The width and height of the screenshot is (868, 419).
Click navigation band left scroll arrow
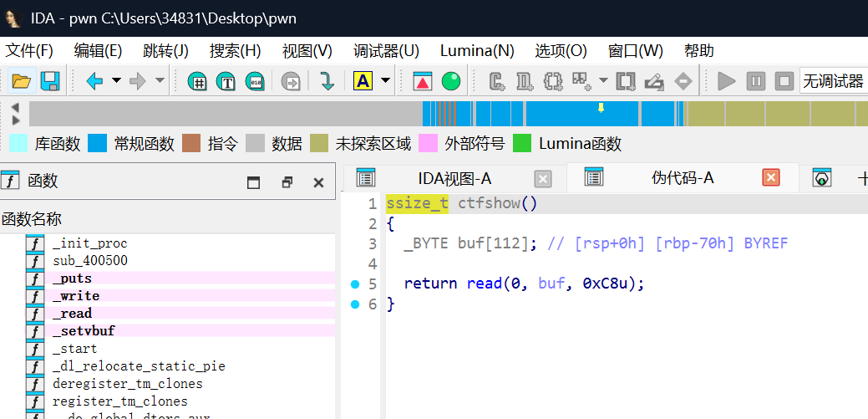pyautogui.click(x=16, y=107)
